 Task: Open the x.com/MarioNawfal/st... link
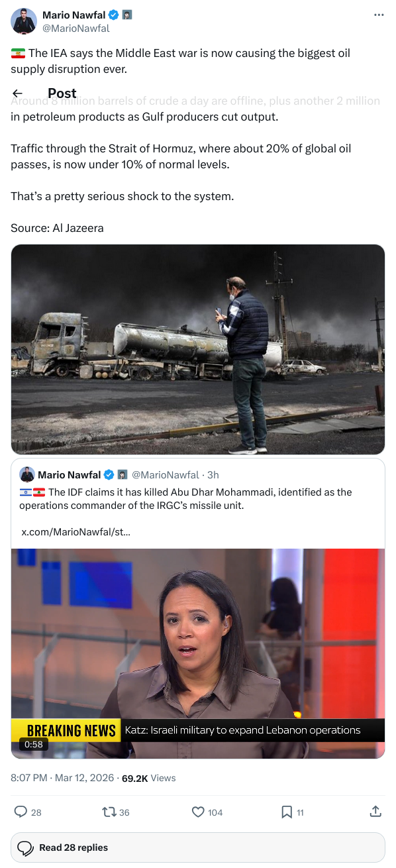tap(76, 531)
